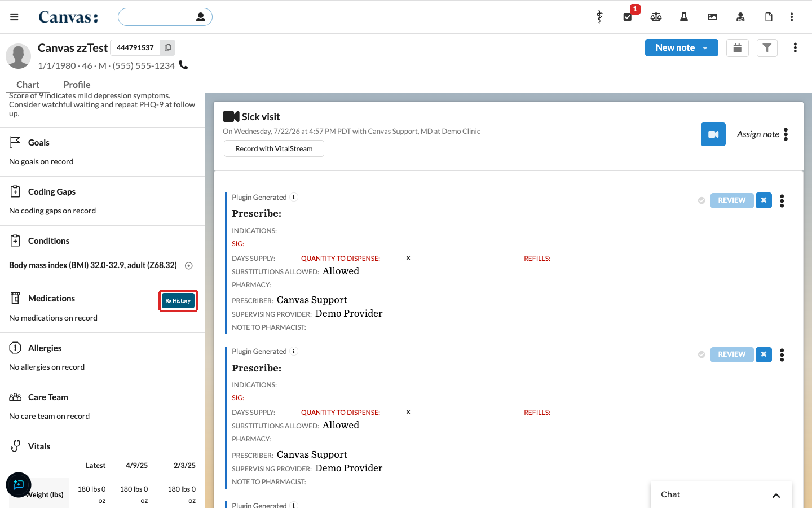Click the phone icon beside patient number
812x508 pixels.
point(183,65)
